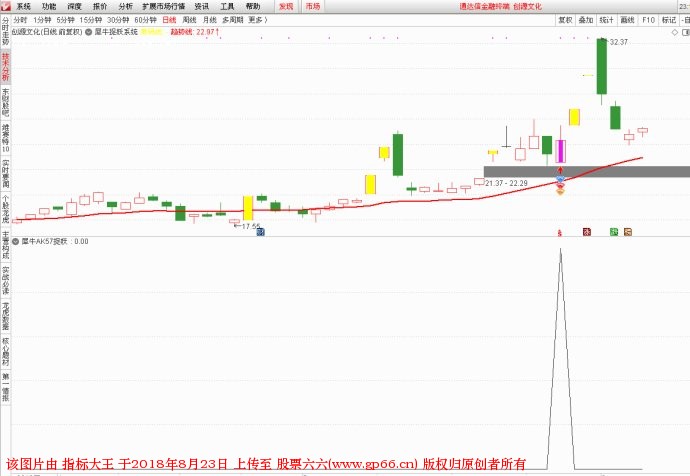Open the 主要构成 sidebar tab
This screenshot has width=690, height=476.
pos(5,245)
